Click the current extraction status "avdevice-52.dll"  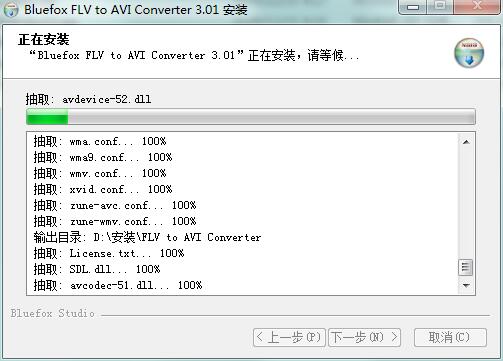click(107, 99)
